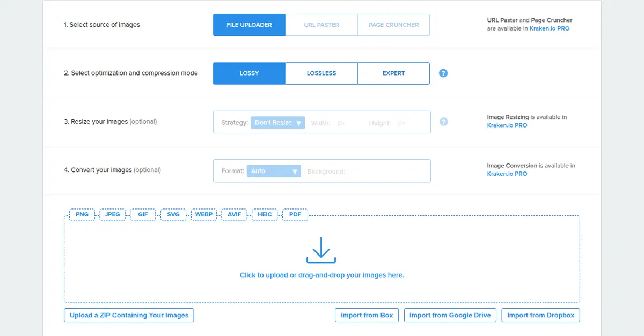Open help icon next to resize options

pos(444,122)
